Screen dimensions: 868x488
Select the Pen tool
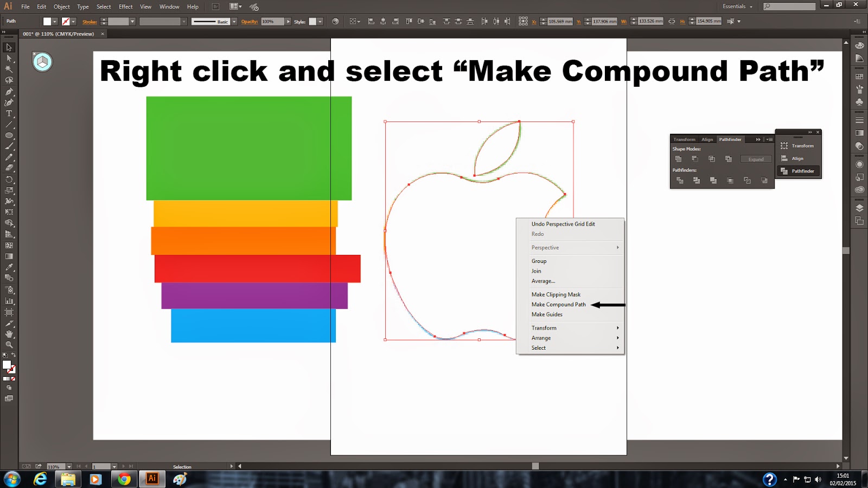point(9,91)
